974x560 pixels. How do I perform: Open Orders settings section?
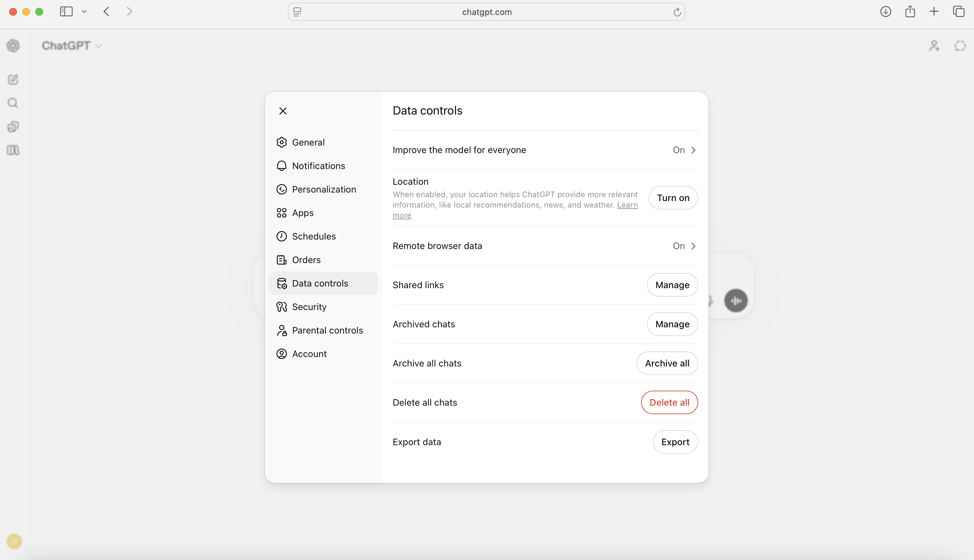tap(323, 260)
